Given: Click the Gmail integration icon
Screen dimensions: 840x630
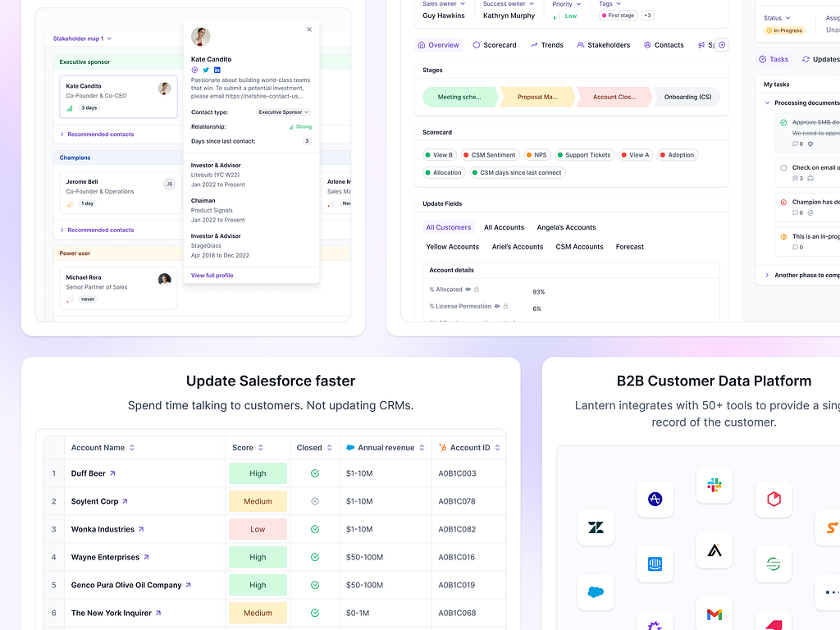Looking at the screenshot, I should [714, 613].
